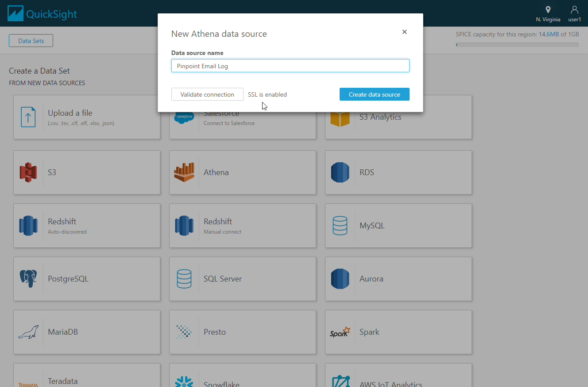Click the Validate connection button

tap(207, 94)
